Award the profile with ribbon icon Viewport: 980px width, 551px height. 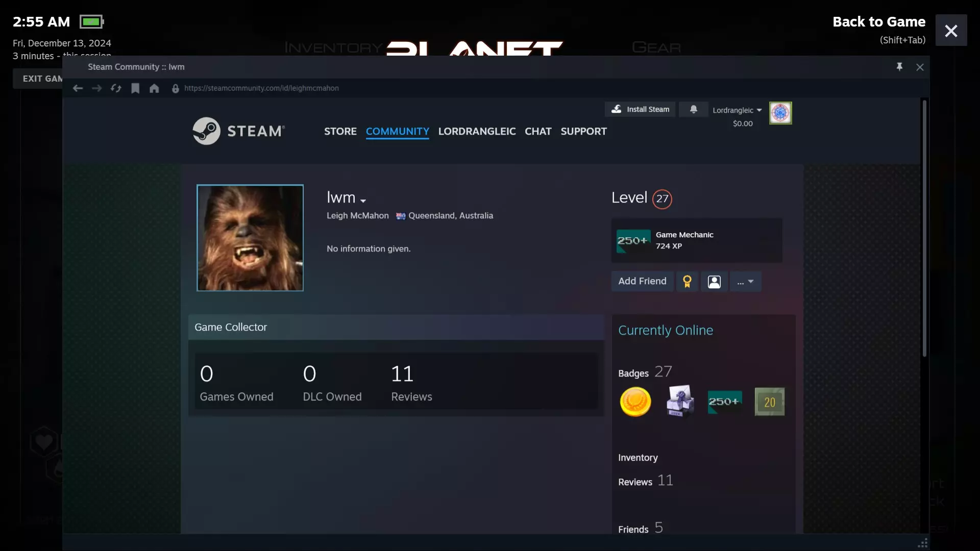[x=687, y=281]
